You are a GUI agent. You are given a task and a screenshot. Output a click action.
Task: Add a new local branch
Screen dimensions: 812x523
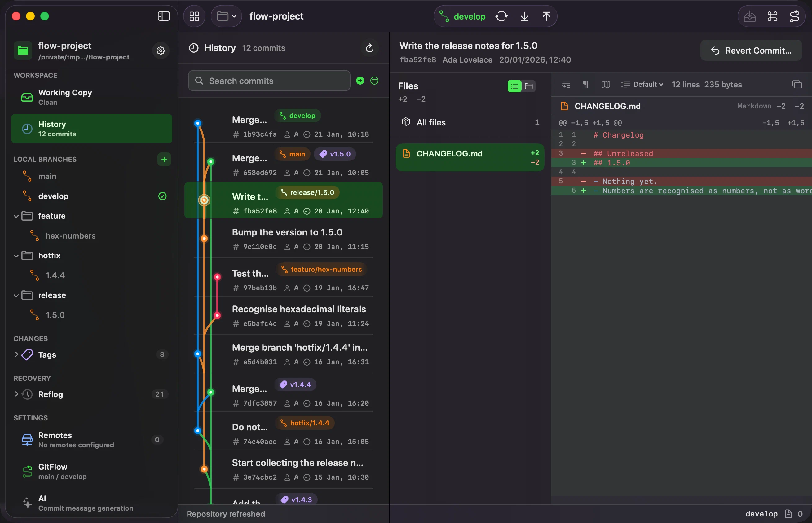tap(164, 159)
